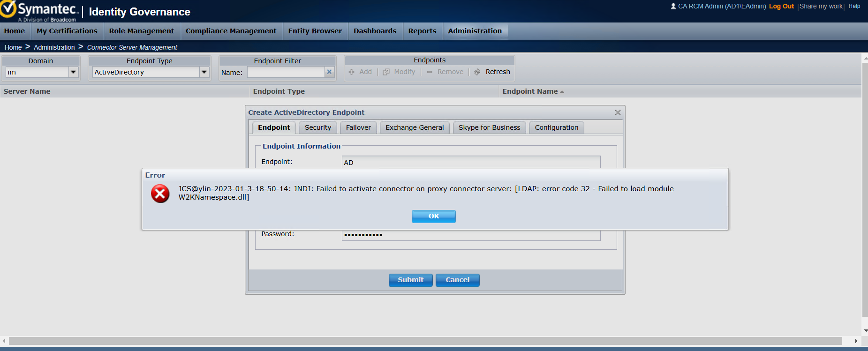Submit the ActiveDirectory endpoint form
Image resolution: width=868 pixels, height=351 pixels.
click(411, 280)
